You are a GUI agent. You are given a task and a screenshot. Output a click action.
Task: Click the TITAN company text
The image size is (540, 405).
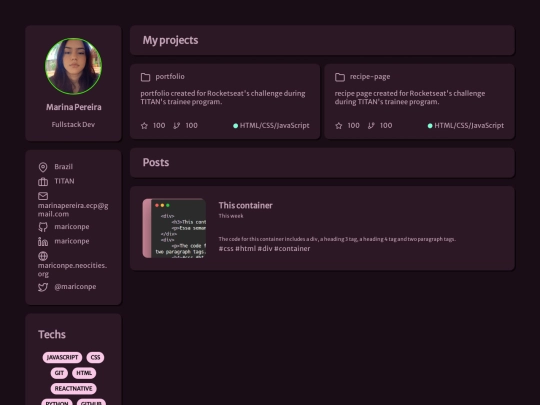(64, 181)
